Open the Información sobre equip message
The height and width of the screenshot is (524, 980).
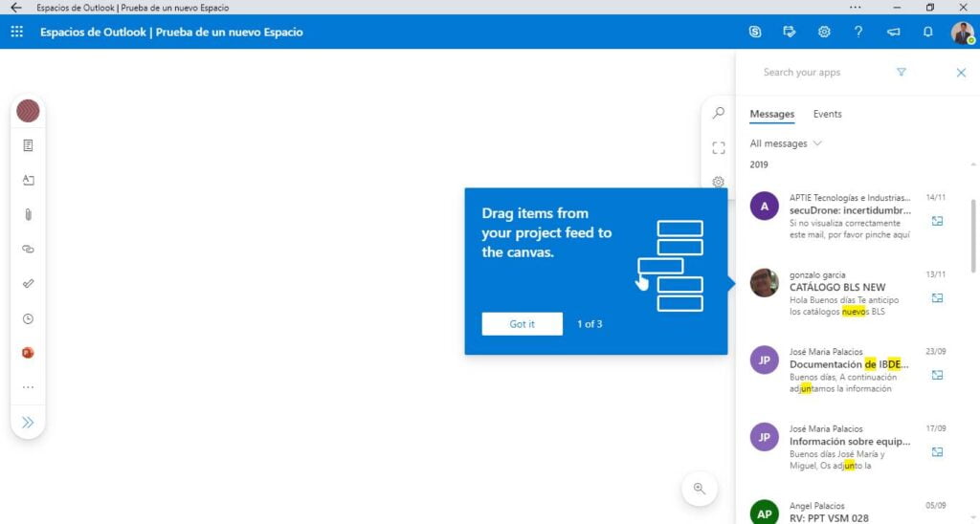[849, 448]
